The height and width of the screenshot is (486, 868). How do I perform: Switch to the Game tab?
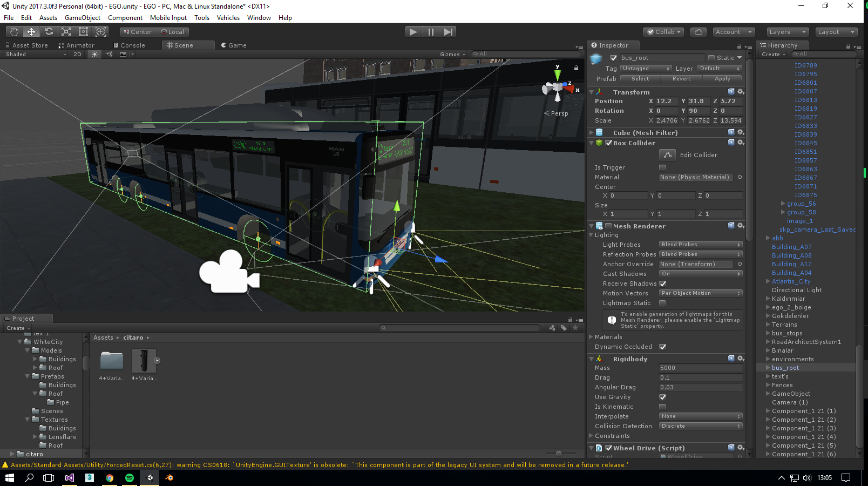[x=234, y=45]
